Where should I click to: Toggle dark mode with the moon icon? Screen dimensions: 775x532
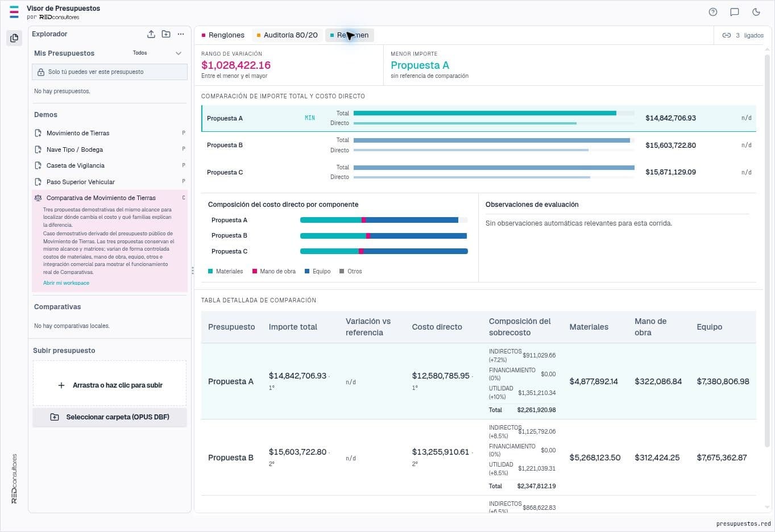click(756, 12)
